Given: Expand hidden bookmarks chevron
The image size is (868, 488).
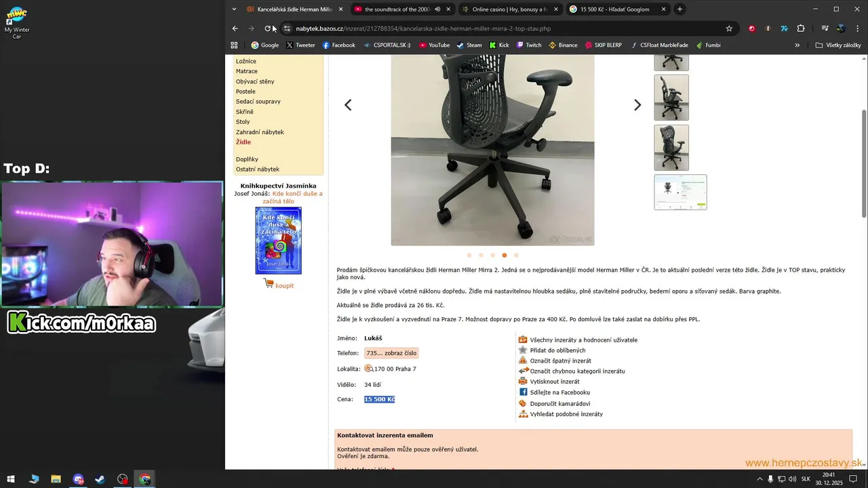Looking at the screenshot, I should [797, 45].
